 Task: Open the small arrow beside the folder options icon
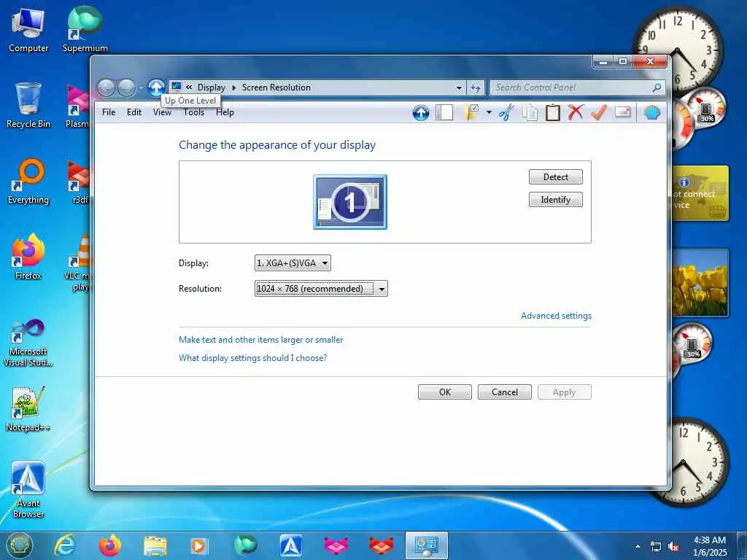point(489,113)
